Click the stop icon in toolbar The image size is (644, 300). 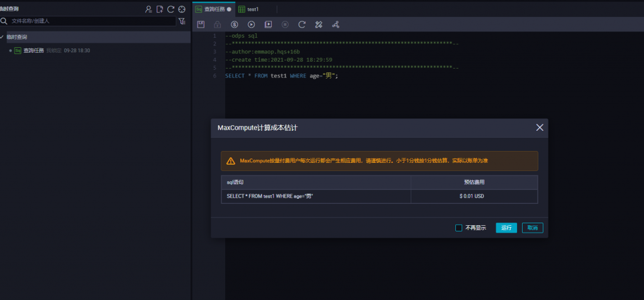point(285,25)
